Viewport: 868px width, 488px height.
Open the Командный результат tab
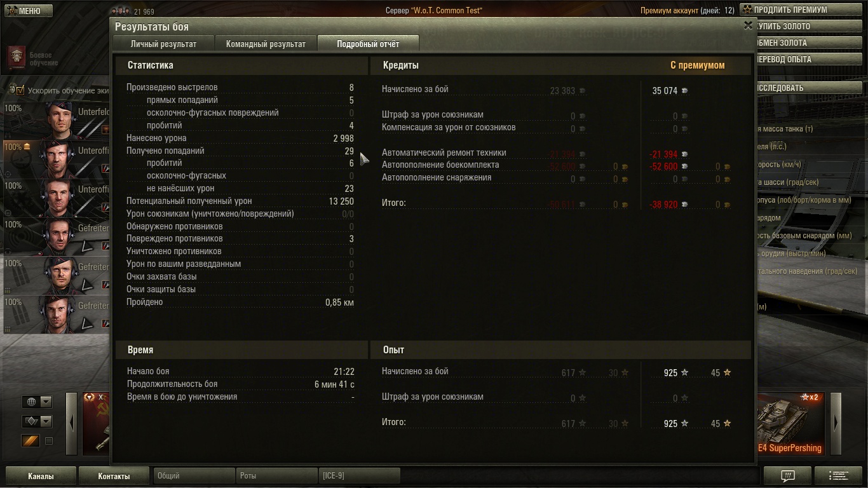pos(266,44)
